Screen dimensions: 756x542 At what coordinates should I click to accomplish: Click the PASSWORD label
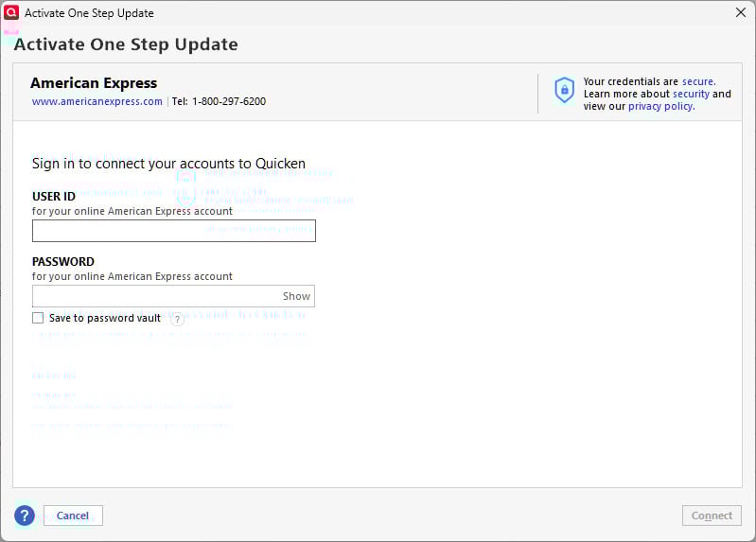(x=63, y=261)
